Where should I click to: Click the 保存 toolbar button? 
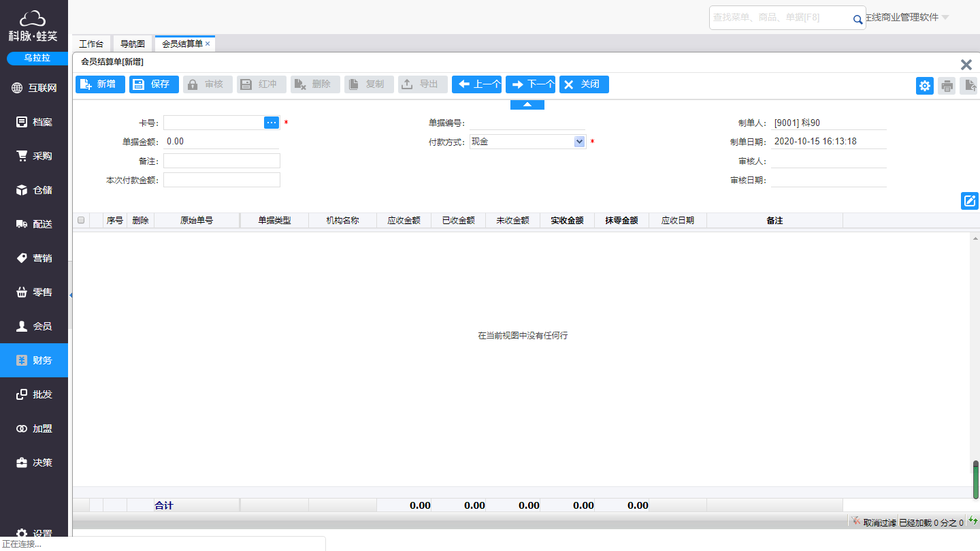[154, 84]
